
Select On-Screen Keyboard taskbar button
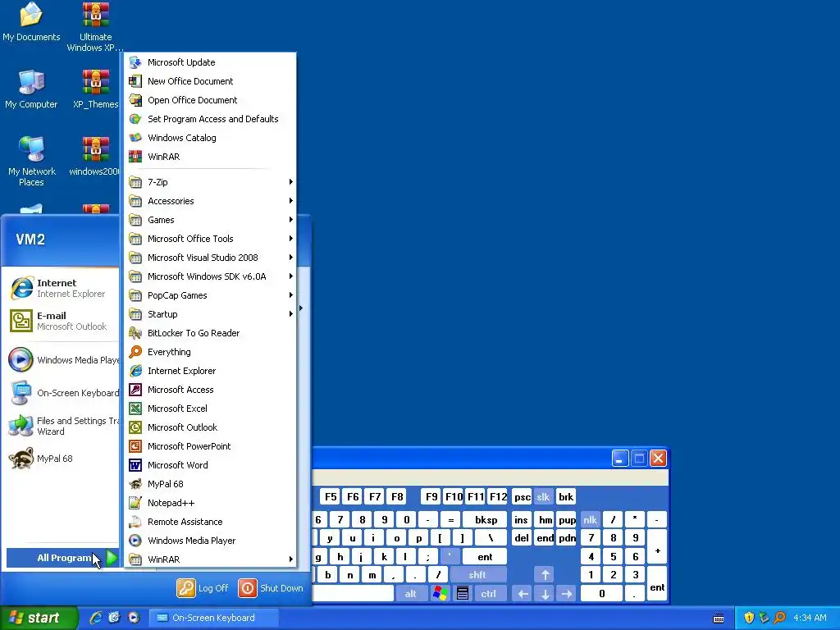coord(213,618)
